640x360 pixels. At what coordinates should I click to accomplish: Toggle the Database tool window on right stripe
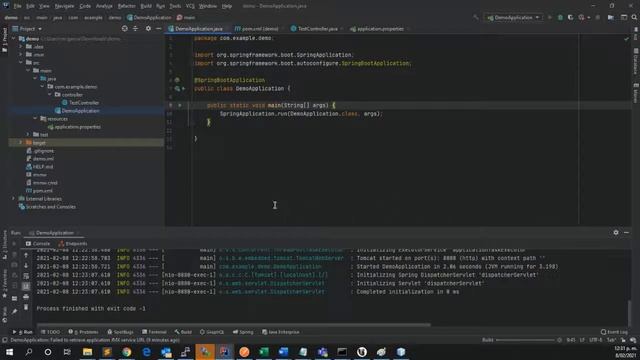click(x=636, y=62)
